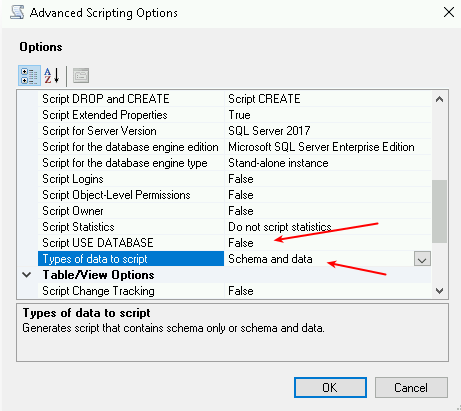Screen dimensions: 461x411
Task: Click the vertical scrollbar thumb
Action: click(439, 211)
